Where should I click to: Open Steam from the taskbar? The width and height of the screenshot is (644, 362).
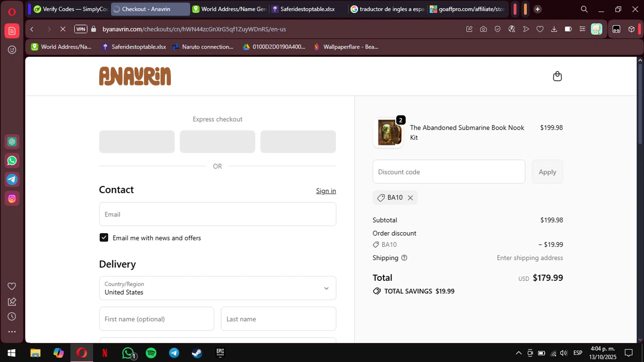197,353
